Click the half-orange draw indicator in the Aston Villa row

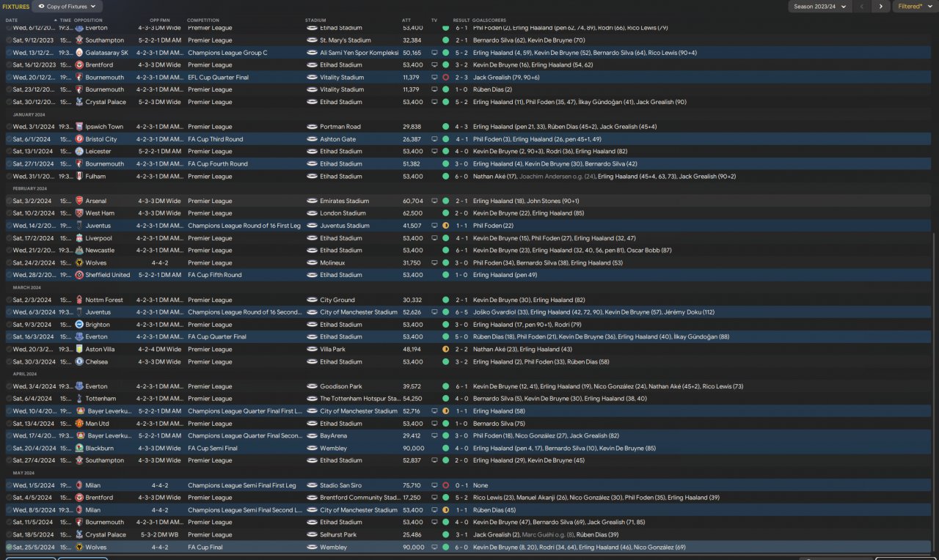click(445, 350)
